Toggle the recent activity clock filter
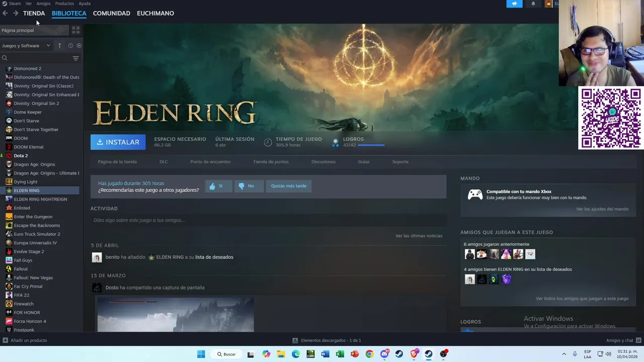Screen dimensions: 644x362 (x=70, y=46)
